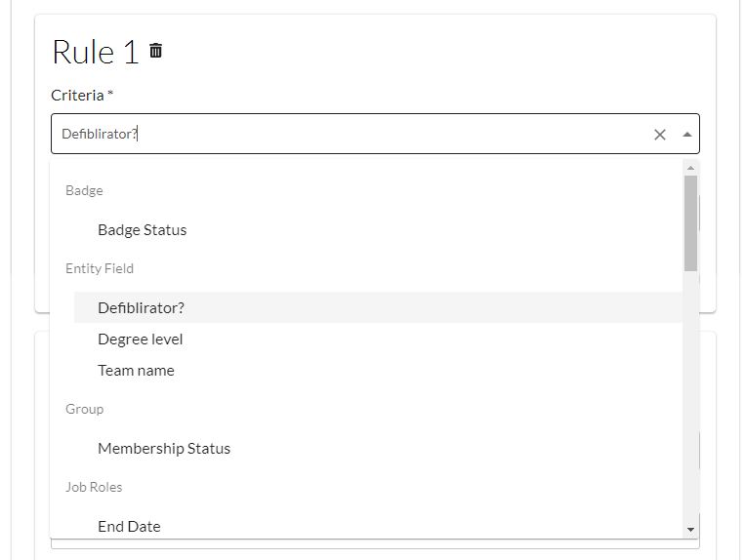Collapse the Criteria dropdown using the arrow
This screenshot has height=560, width=745.
click(x=686, y=135)
